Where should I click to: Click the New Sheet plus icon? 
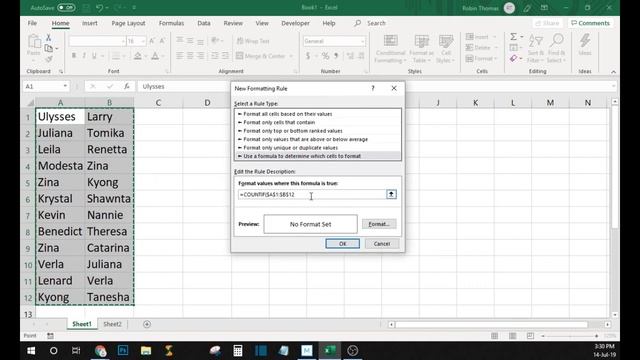147,324
